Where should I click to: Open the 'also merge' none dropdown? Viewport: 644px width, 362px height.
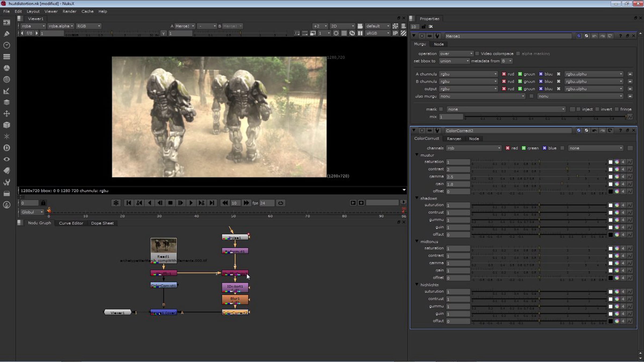(482, 96)
